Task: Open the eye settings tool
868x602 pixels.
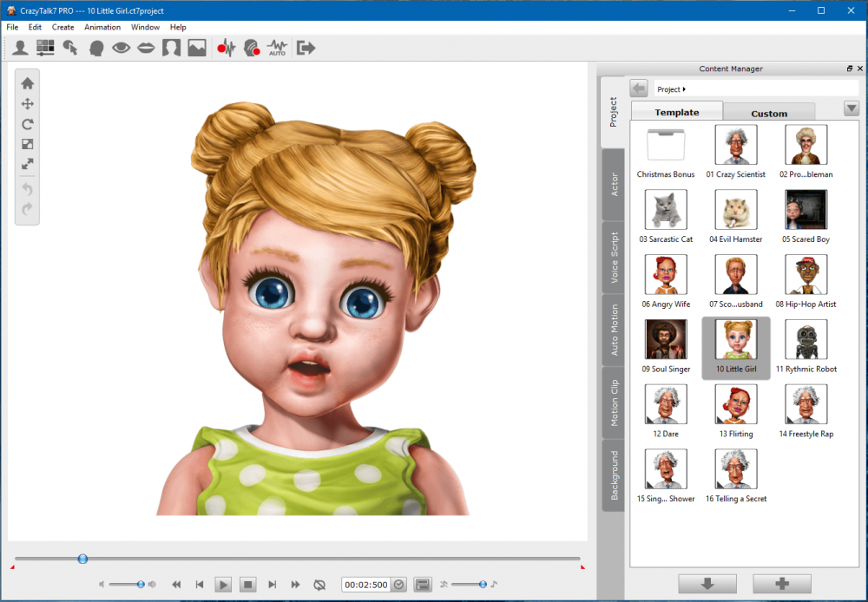Action: (121, 49)
